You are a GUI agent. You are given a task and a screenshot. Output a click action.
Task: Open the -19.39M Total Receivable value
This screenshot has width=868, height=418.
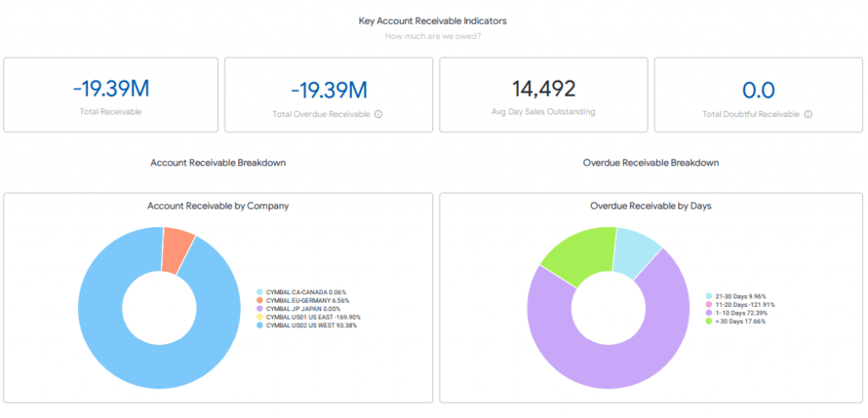coord(111,89)
